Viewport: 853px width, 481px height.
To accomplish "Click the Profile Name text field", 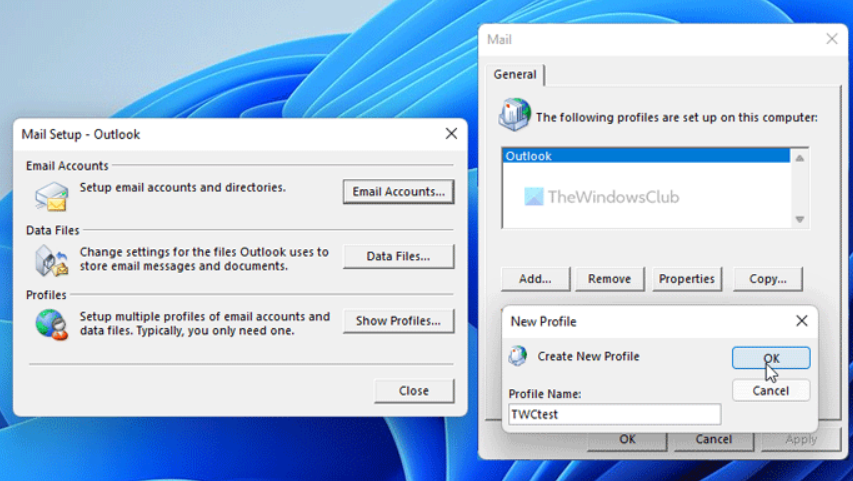I will (x=614, y=414).
